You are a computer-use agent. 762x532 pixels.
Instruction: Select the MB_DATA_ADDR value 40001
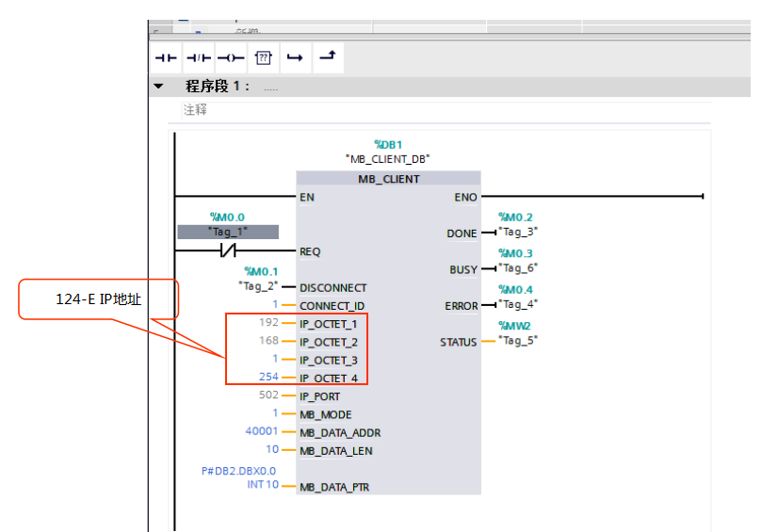(262, 432)
